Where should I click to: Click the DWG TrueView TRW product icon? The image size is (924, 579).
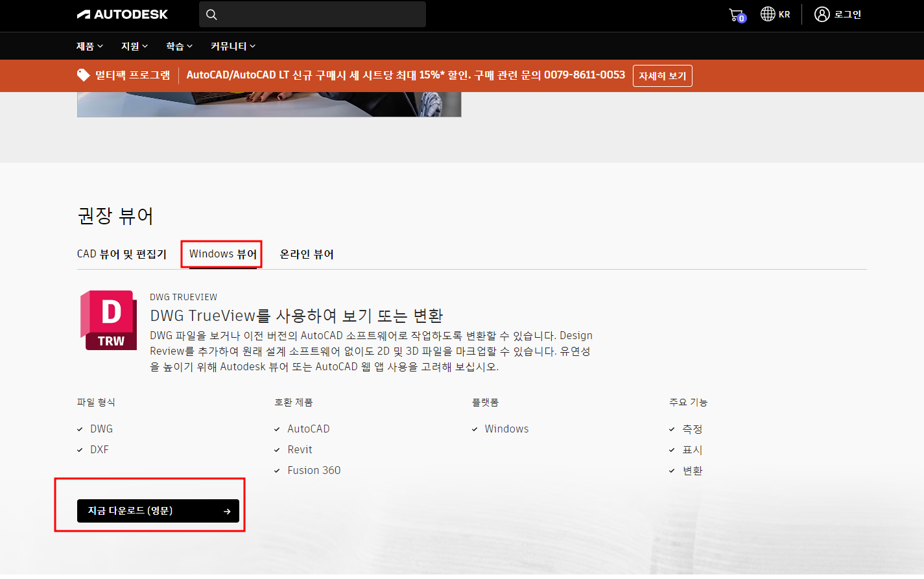click(108, 320)
